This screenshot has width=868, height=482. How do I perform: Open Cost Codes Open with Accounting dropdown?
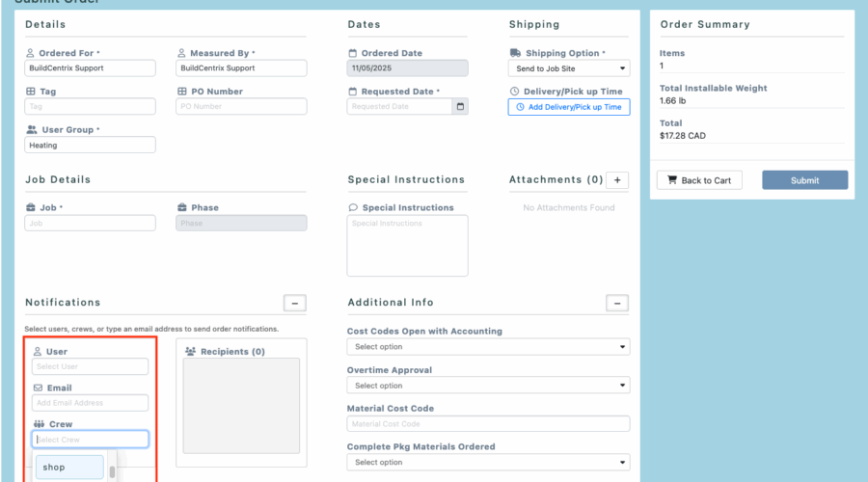coord(488,347)
